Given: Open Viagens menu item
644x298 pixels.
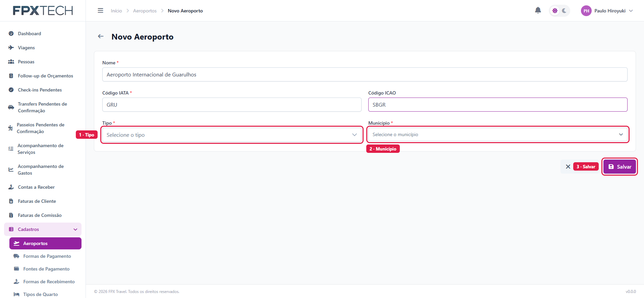Looking at the screenshot, I should [x=43, y=48].
